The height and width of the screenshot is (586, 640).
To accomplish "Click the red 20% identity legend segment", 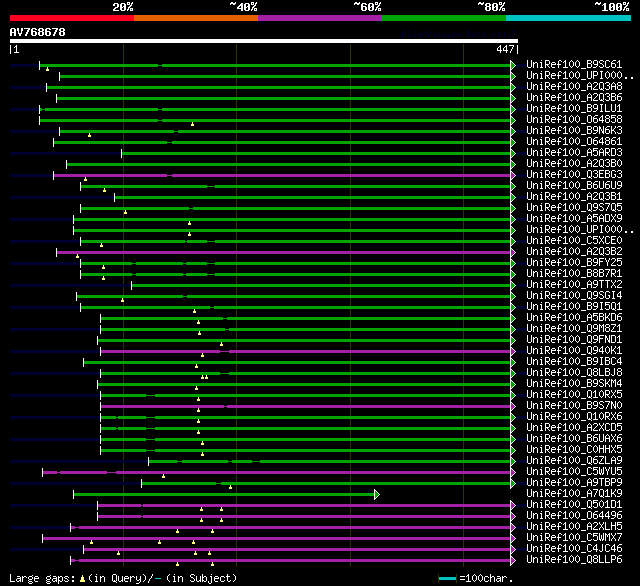I will [x=72, y=18].
